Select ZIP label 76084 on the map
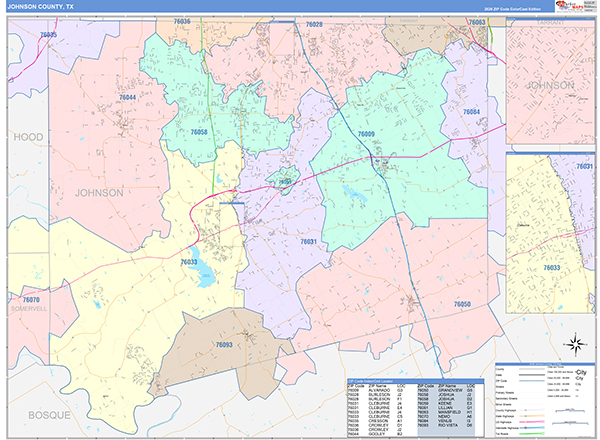Image resolution: width=600 pixels, height=440 pixels. point(471,112)
